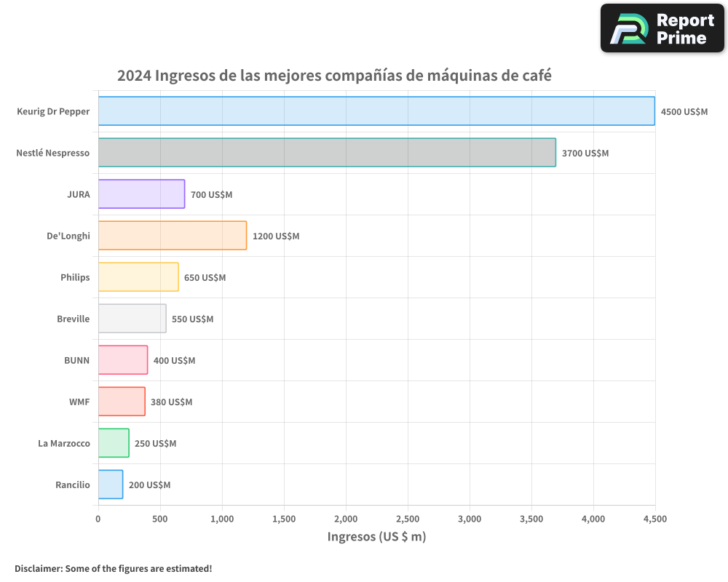This screenshot has width=728, height=582.
Task: Select the Philips yellow bar
Action: click(x=138, y=277)
